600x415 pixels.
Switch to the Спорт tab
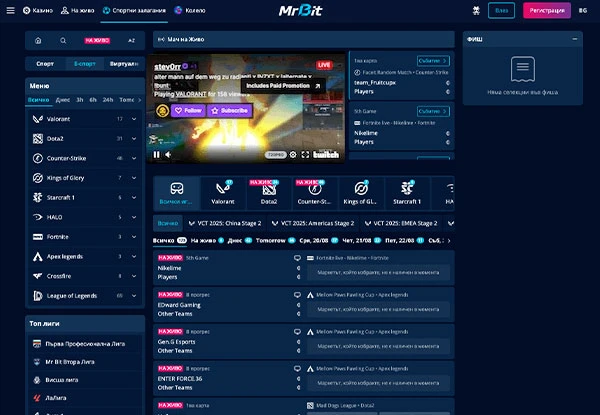click(x=45, y=64)
